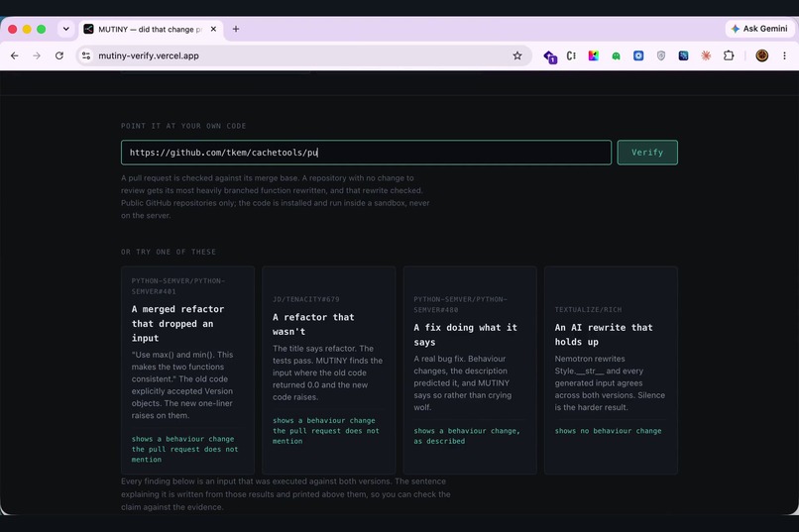Click the 'OR TRY ONE OF THESE' heading
Image resolution: width=799 pixels, height=532 pixels.
point(169,252)
